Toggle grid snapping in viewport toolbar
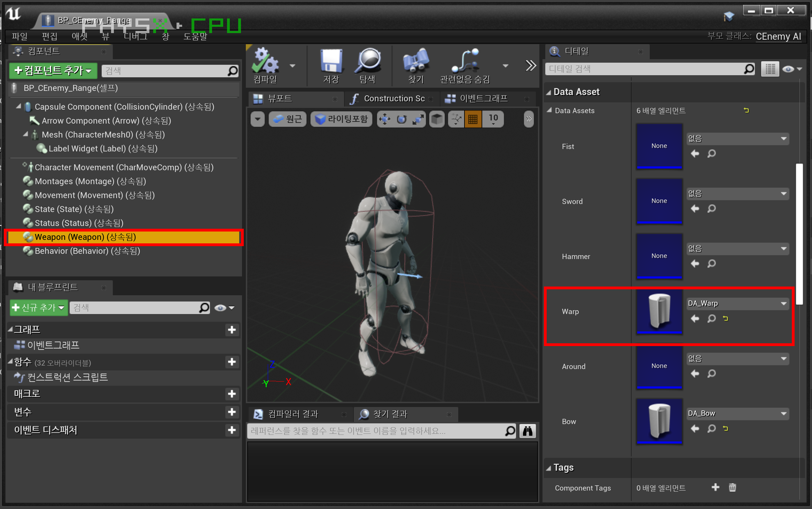 (x=473, y=119)
